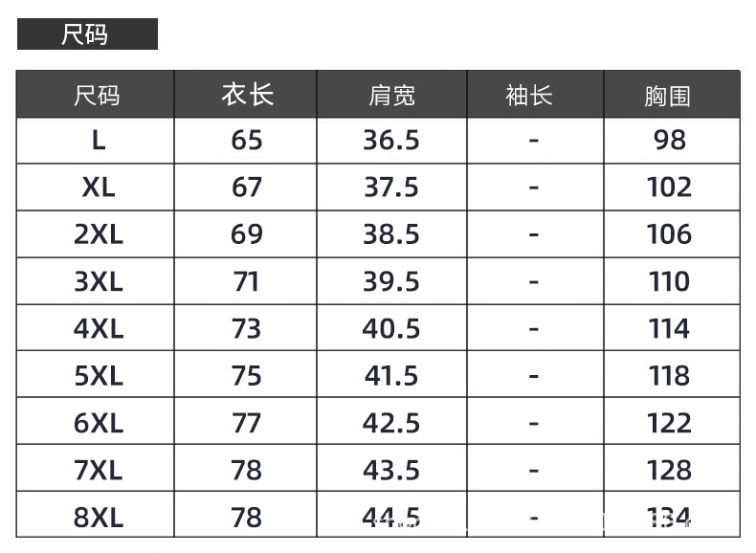
Task: Select the 5XL size row label
Action: pos(99,376)
